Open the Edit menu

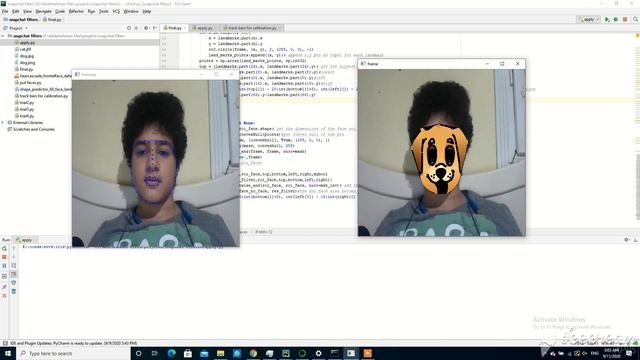[16, 11]
